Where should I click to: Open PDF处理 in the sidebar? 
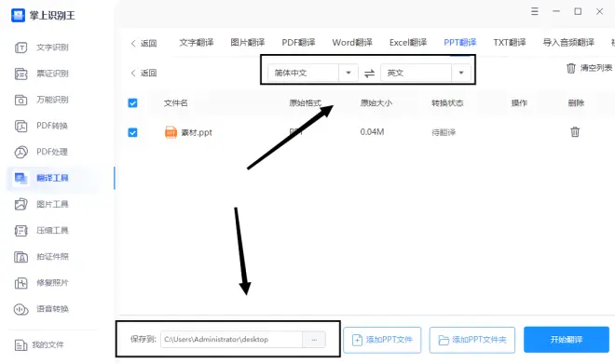click(41, 152)
